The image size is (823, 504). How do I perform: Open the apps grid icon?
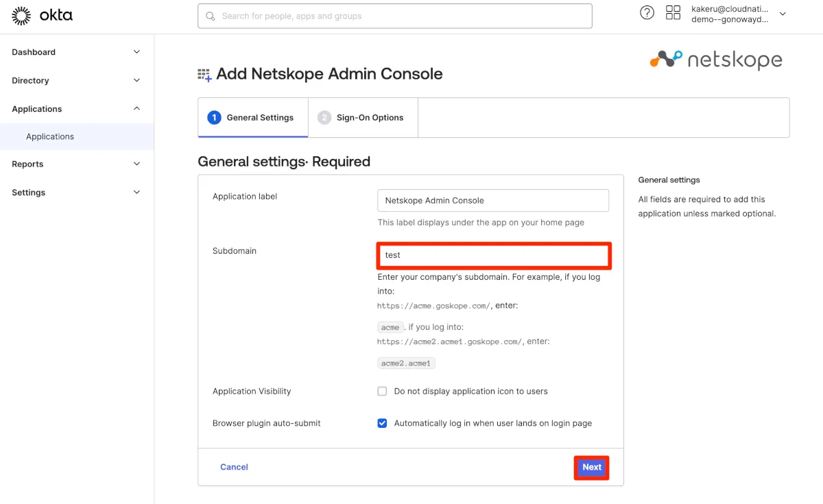[x=673, y=13]
